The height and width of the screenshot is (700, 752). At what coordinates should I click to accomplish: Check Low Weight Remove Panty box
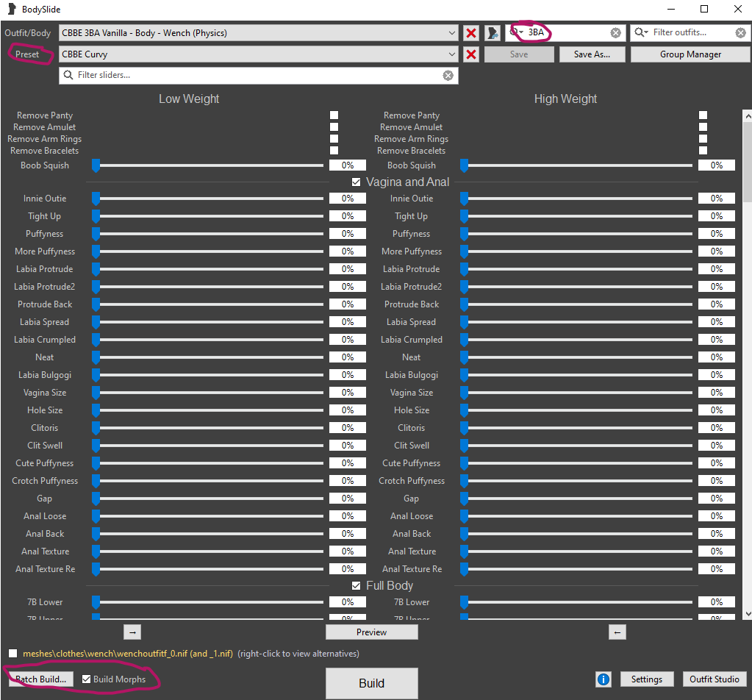(x=334, y=115)
